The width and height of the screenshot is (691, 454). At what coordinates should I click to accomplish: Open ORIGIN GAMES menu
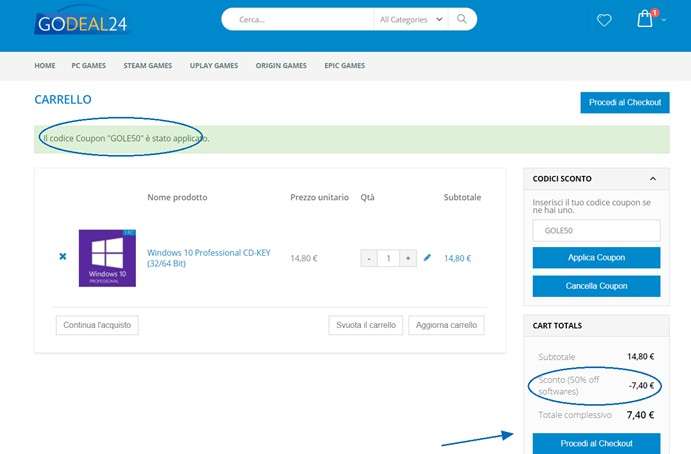pyautogui.click(x=281, y=66)
